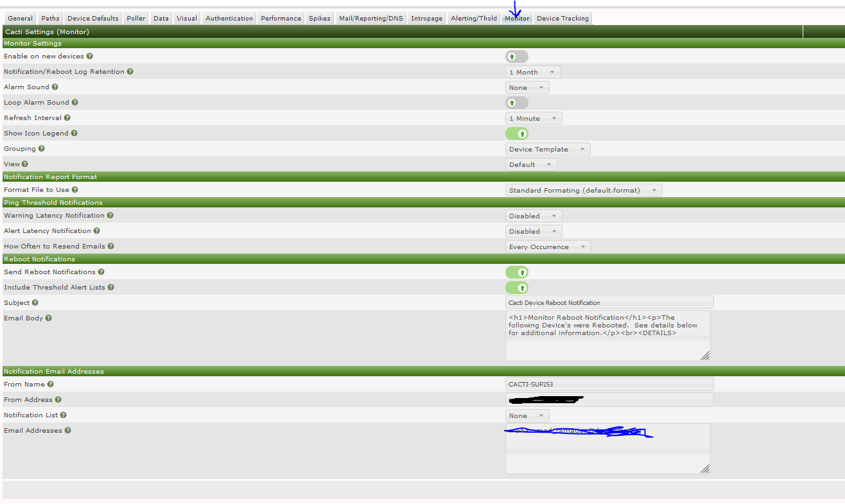Open the help icon next to View

click(25, 164)
